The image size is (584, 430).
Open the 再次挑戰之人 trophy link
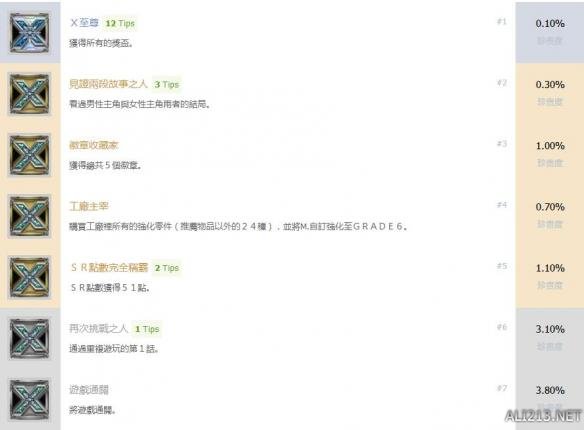tap(99, 328)
